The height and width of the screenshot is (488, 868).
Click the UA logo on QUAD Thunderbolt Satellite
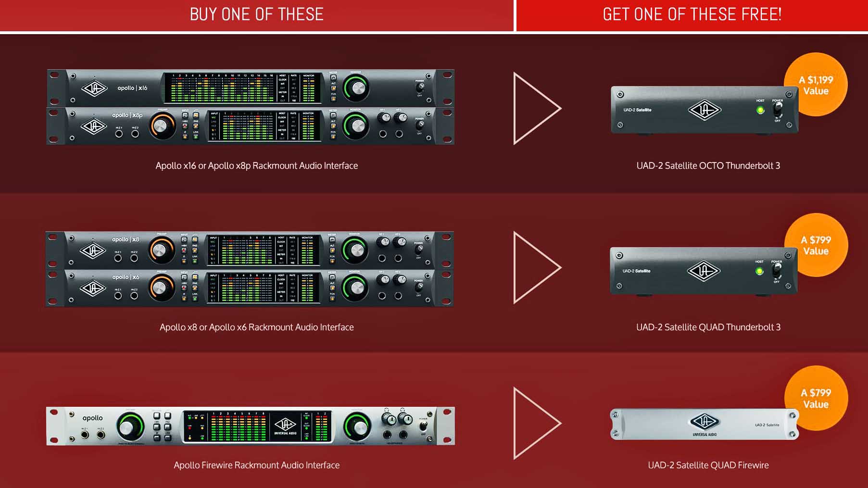[704, 271]
